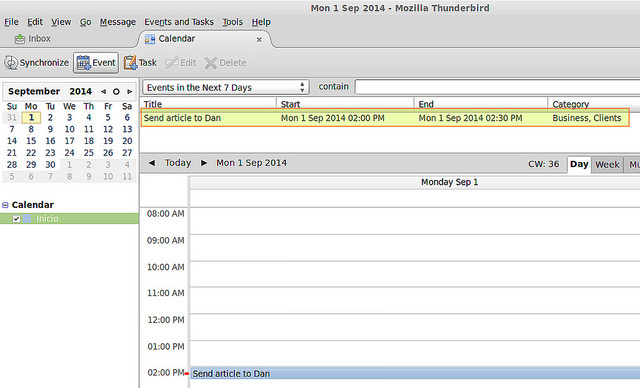The width and height of the screenshot is (640, 388).
Task: Open the Events and Tasks menu
Action: (179, 22)
